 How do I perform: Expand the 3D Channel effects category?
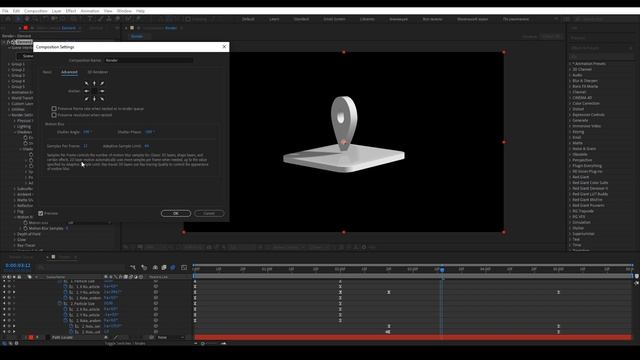point(570,69)
